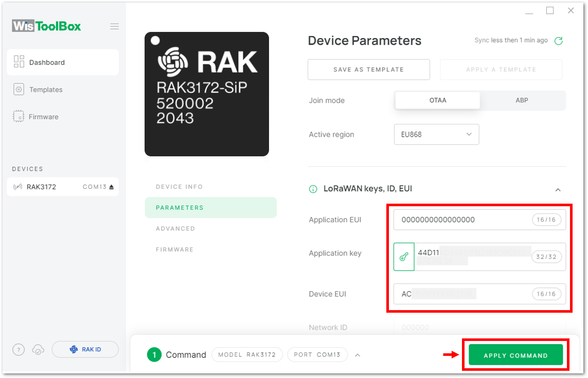Generate a new Application key with key icon
This screenshot has height=378, width=588.
click(404, 257)
